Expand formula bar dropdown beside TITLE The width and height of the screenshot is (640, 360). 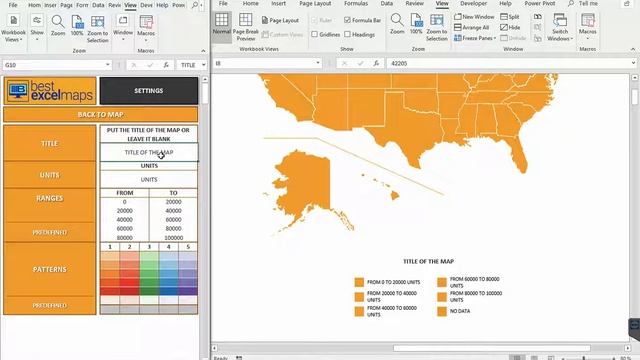point(203,65)
